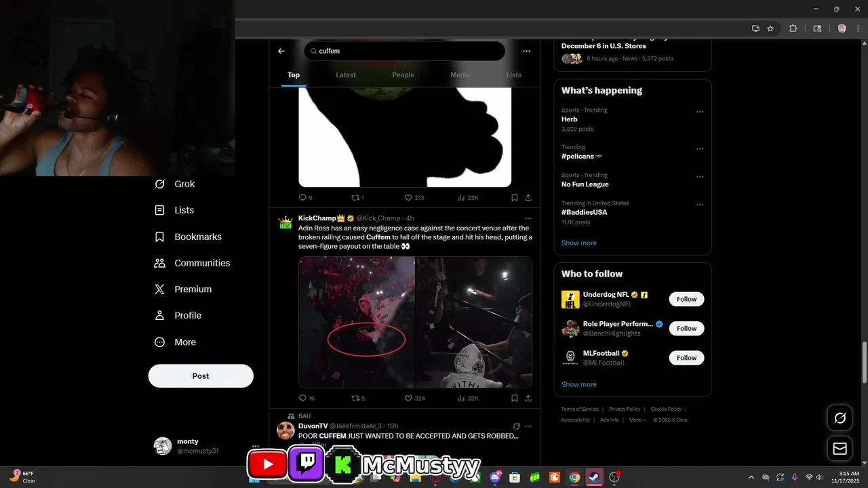Share KickChamp's tweet

coord(528,398)
